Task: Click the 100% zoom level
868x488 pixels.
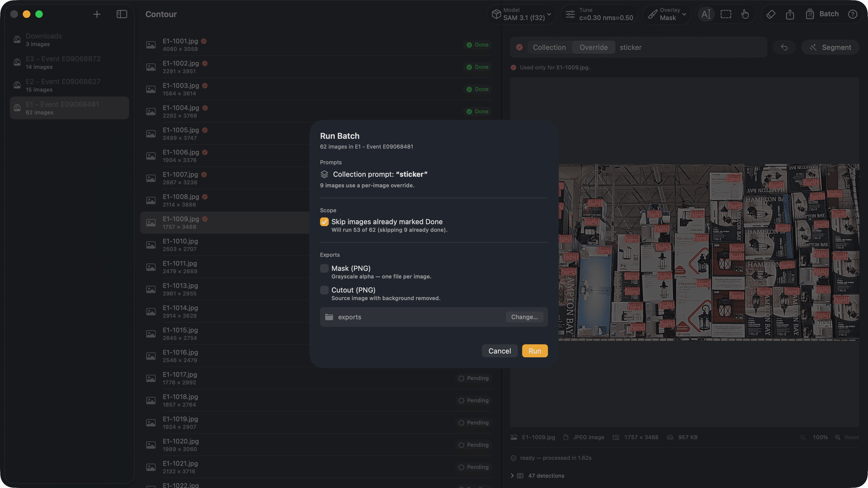Action: point(820,437)
